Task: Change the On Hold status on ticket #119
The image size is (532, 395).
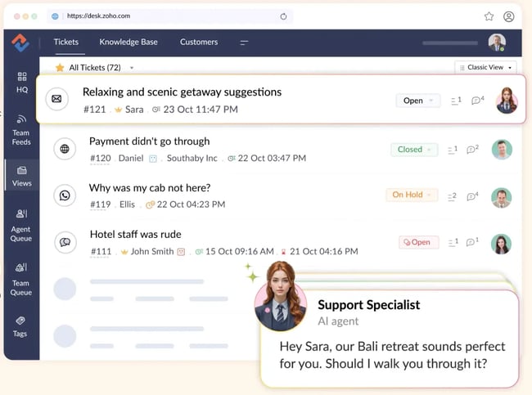Action: click(412, 195)
